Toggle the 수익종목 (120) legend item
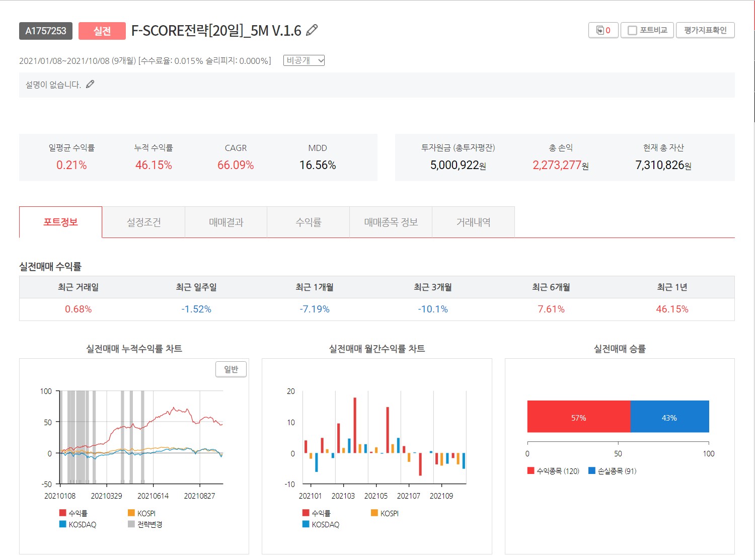755x560 pixels. (x=553, y=471)
